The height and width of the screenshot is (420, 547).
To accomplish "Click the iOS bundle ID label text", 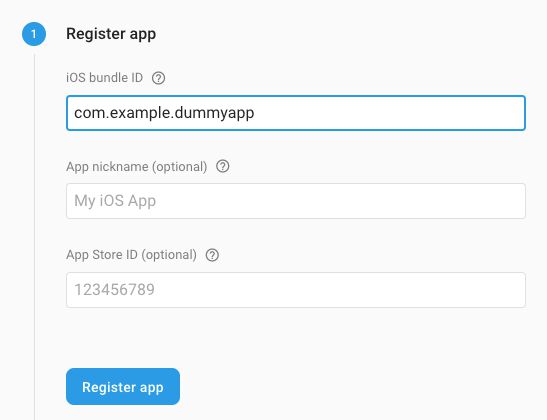I will click(x=105, y=77).
